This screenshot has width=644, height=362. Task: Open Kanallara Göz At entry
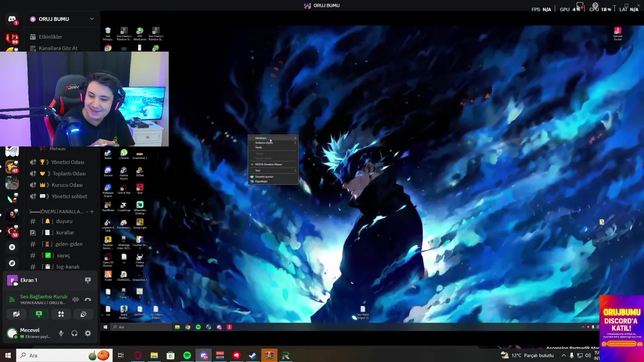pyautogui.click(x=58, y=48)
